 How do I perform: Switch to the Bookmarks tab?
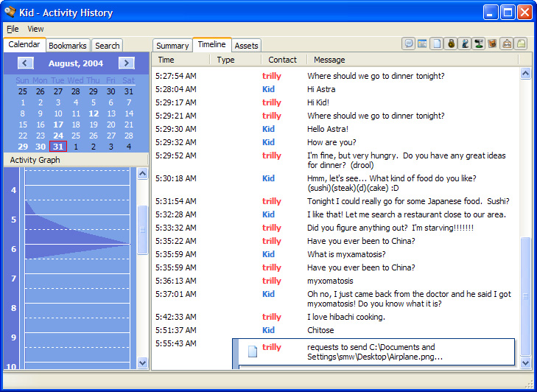pos(68,46)
